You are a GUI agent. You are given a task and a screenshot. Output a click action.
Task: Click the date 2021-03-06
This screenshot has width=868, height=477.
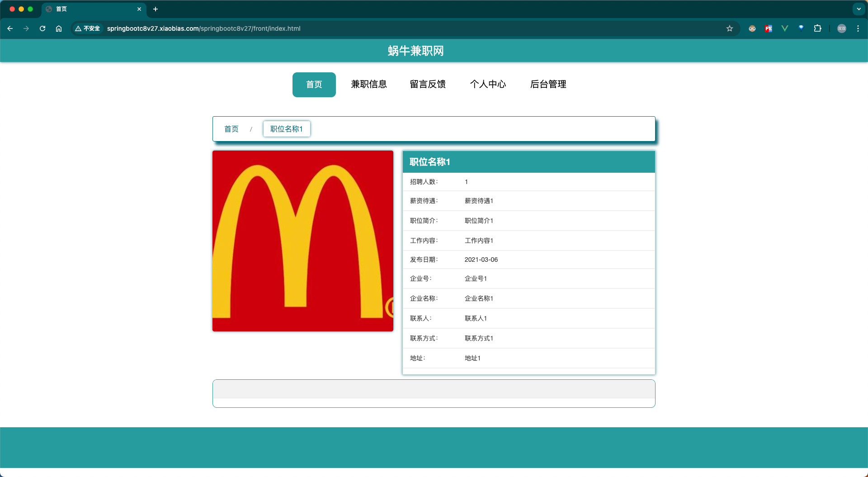481,260
